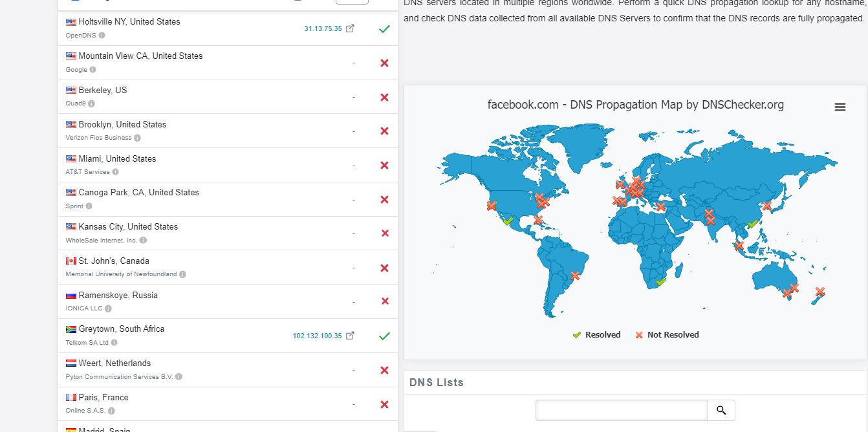Click info icon next to Telkom SA Ltd
The height and width of the screenshot is (432, 868).
[114, 343]
